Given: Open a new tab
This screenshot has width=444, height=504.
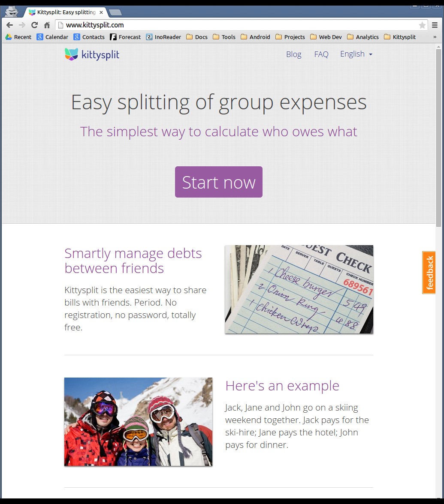Looking at the screenshot, I should click(115, 12).
